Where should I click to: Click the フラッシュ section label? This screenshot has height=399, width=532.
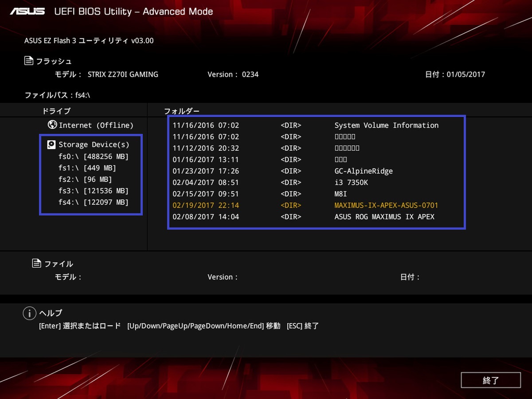pyautogui.click(x=54, y=61)
